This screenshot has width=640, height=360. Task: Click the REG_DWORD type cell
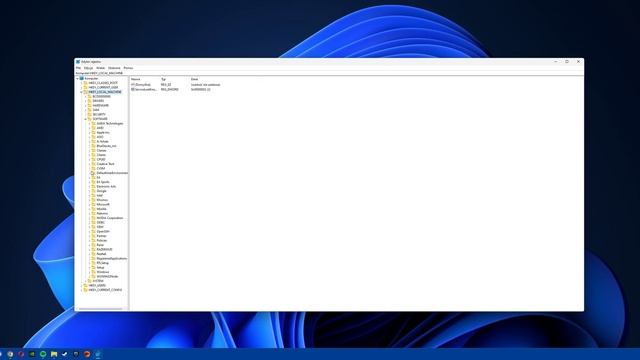(x=170, y=89)
